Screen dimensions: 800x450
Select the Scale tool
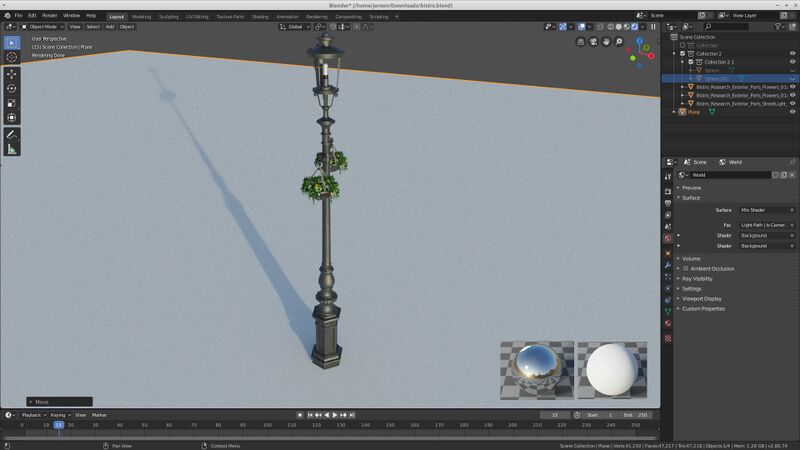[12, 103]
